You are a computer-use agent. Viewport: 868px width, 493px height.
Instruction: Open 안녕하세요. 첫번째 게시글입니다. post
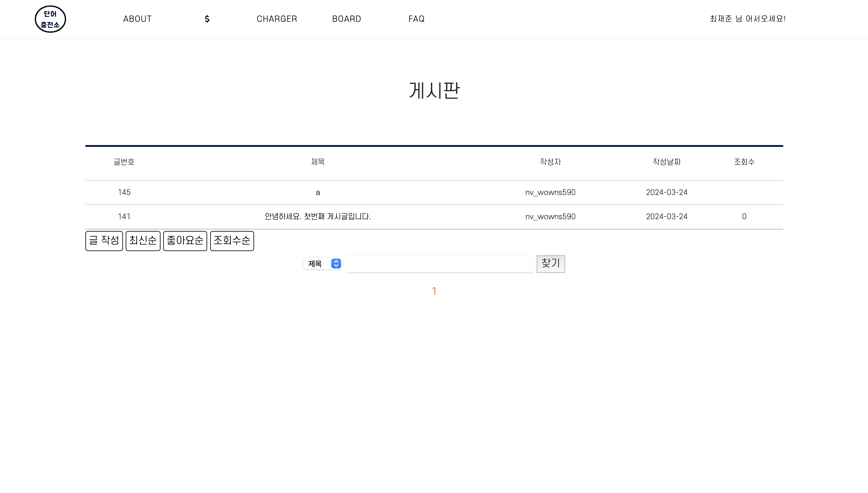click(x=317, y=217)
